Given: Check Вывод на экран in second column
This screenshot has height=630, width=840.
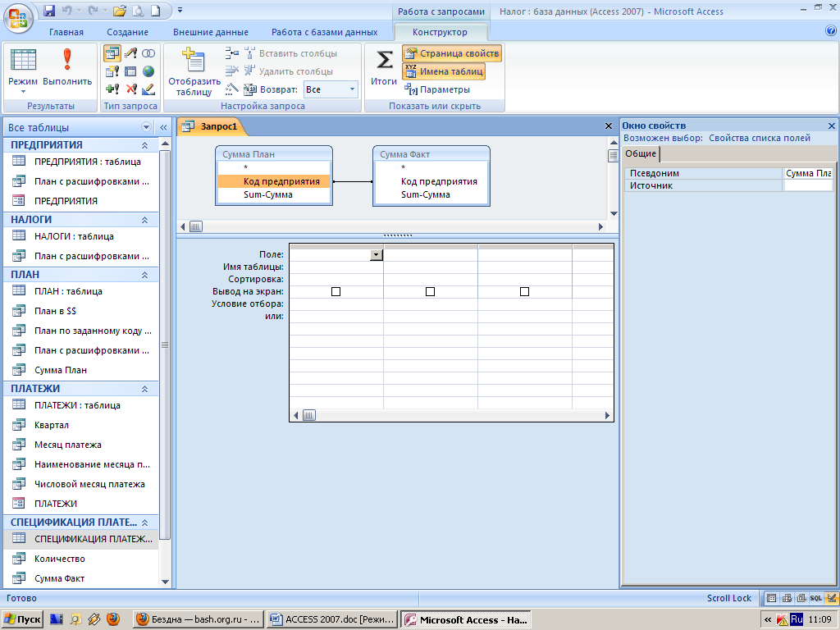Looking at the screenshot, I should tap(430, 291).
